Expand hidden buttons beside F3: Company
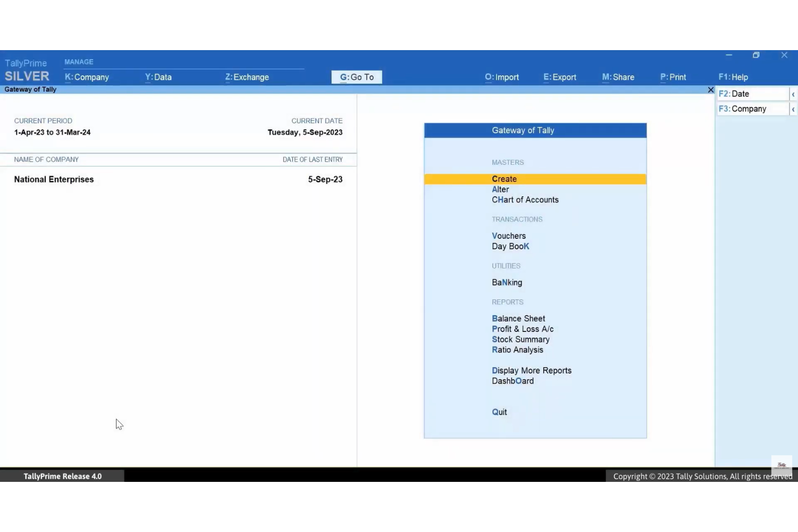798x532 pixels. coord(794,108)
